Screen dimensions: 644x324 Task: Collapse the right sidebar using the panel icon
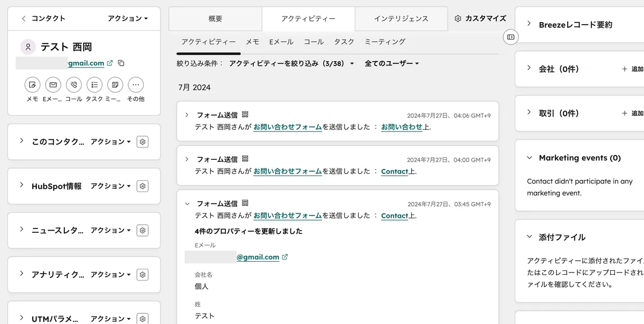(510, 37)
